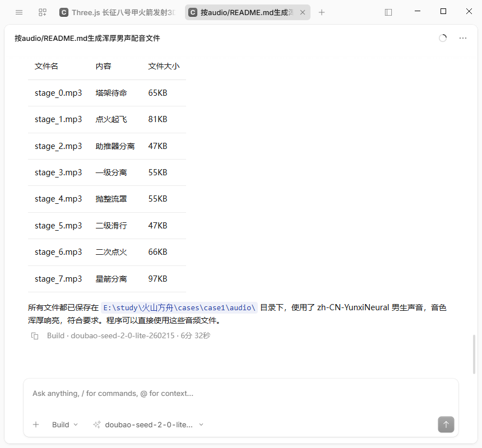Click the E:\study\火山方舟\cases\case1\audio\ path
Viewport: 482px width, 448px height.
[179, 307]
